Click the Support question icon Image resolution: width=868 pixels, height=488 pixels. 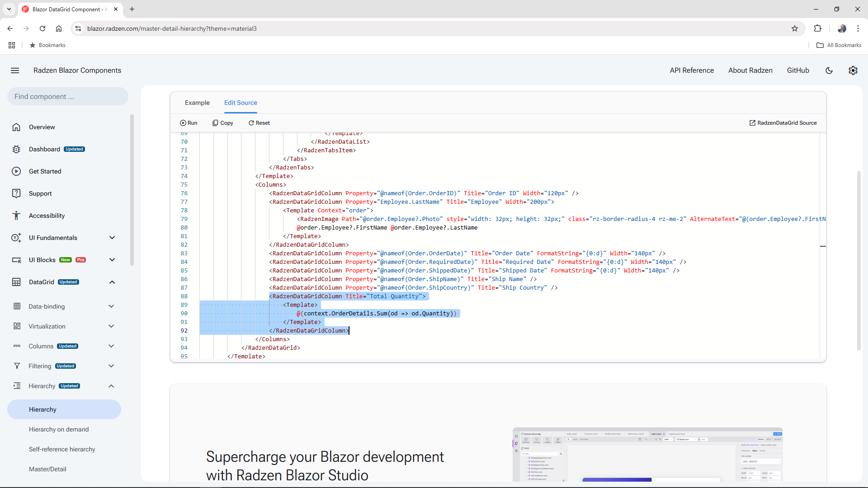(x=16, y=193)
